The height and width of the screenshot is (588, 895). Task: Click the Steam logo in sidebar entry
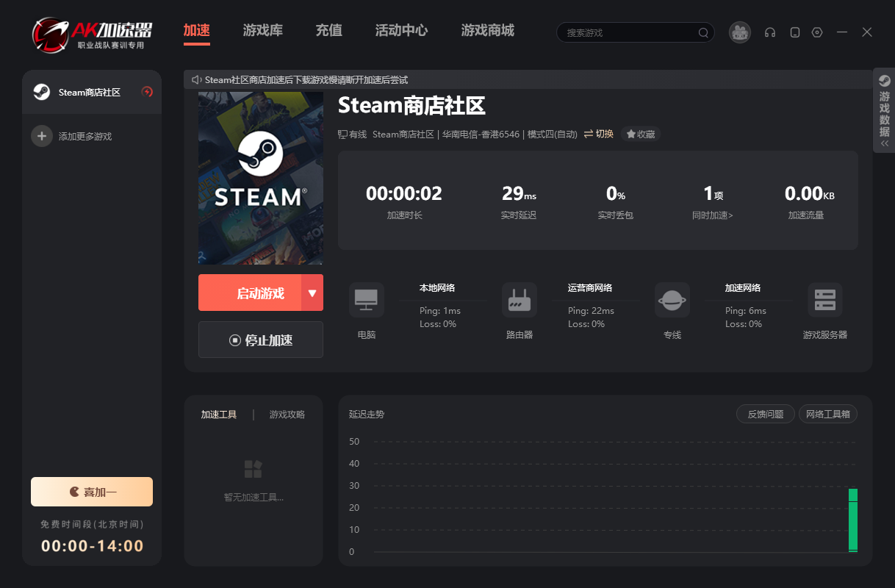pos(42,92)
